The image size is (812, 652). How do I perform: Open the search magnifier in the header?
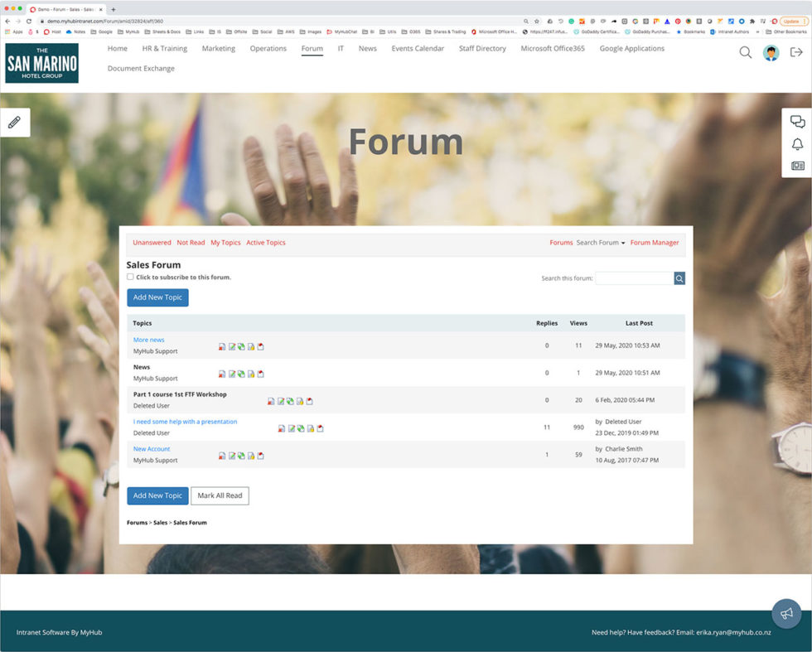pos(745,51)
